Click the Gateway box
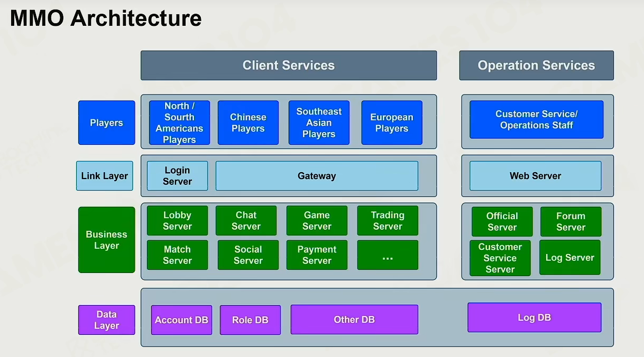Screen dimensions: 644x357 (317, 176)
